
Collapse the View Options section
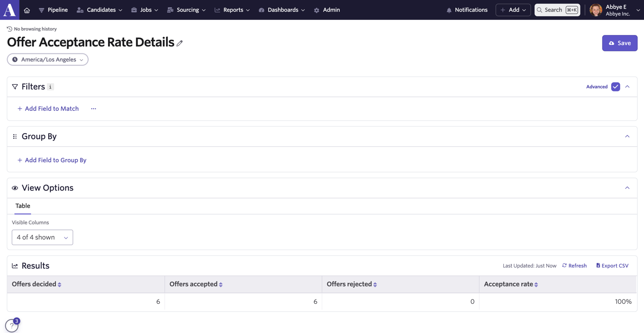(x=627, y=188)
